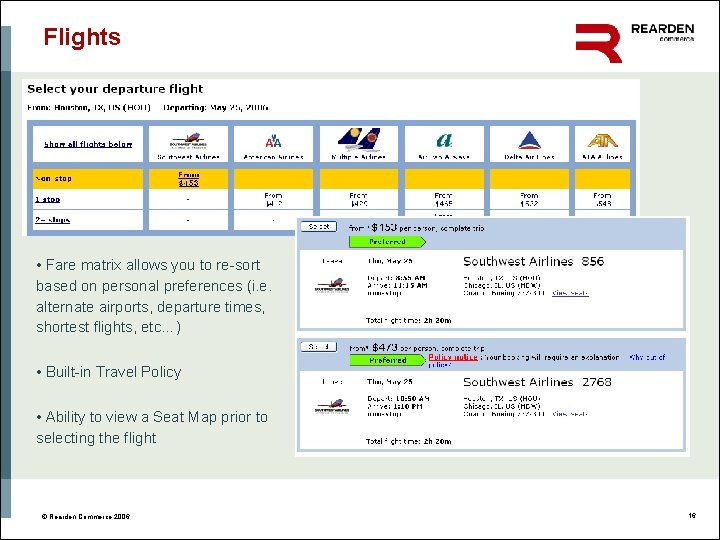Click Southwest plane logo beside flight 856

[332, 286]
